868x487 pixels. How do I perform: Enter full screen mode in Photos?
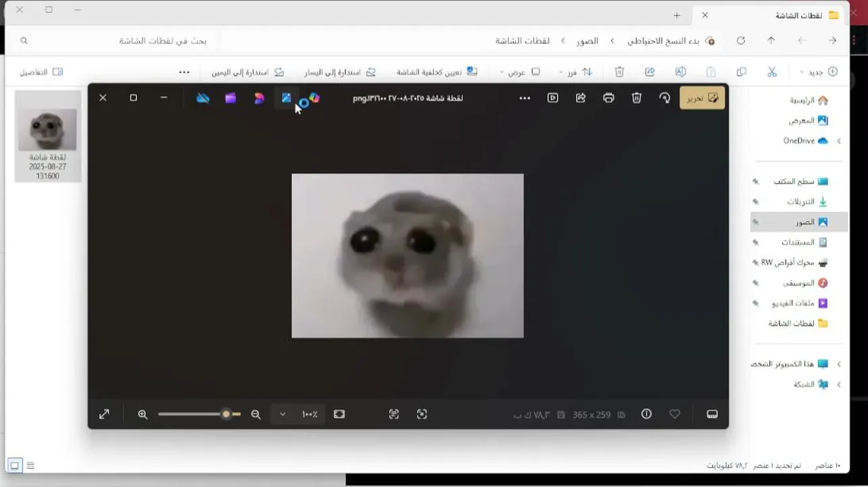(104, 414)
